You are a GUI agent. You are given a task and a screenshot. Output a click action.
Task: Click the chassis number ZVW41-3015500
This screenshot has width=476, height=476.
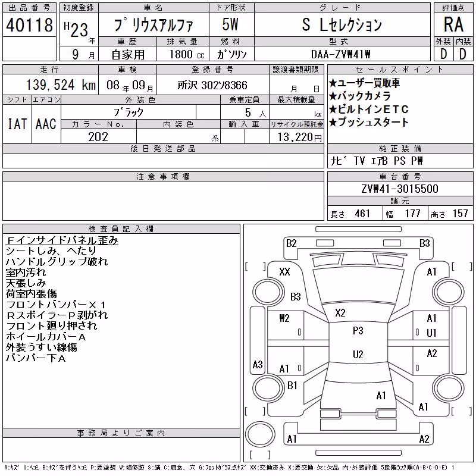tap(400, 189)
